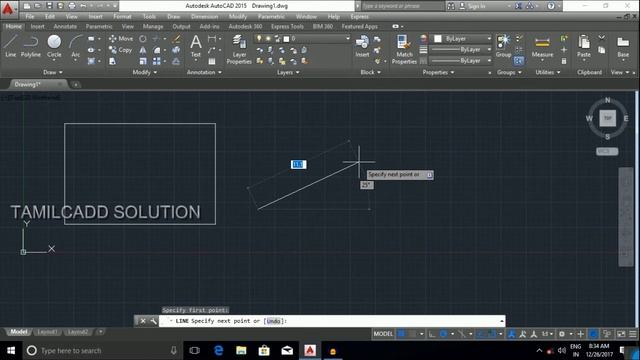Image resolution: width=640 pixels, height=360 pixels.
Task: Click the Save icon in quick access toolbar
Action: [x=49, y=6]
